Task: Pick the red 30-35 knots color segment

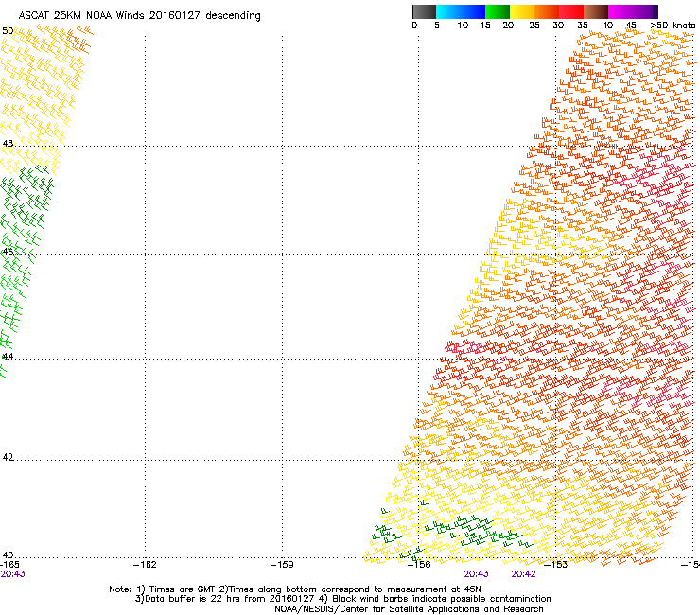Action: [x=571, y=11]
